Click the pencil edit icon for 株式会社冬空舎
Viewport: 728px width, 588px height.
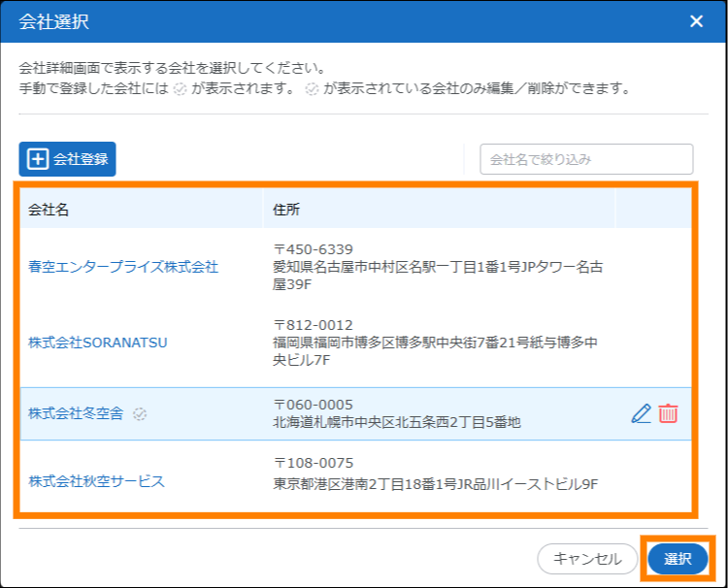click(641, 414)
